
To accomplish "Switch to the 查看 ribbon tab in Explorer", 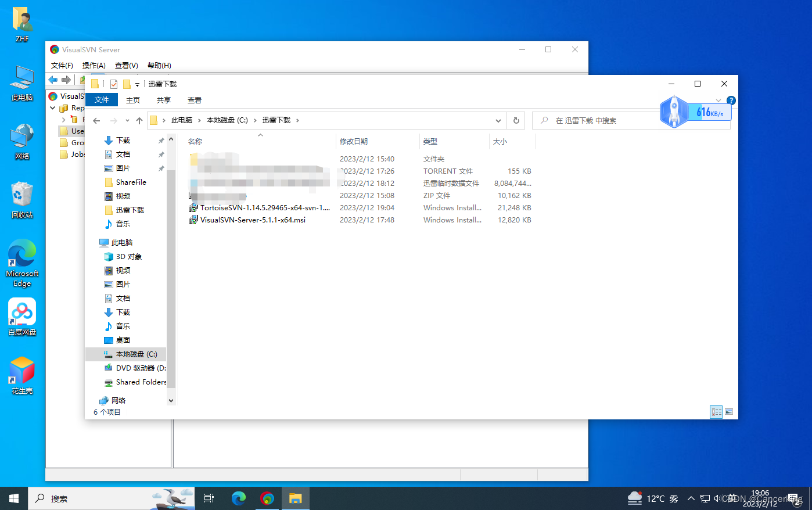I will (195, 100).
